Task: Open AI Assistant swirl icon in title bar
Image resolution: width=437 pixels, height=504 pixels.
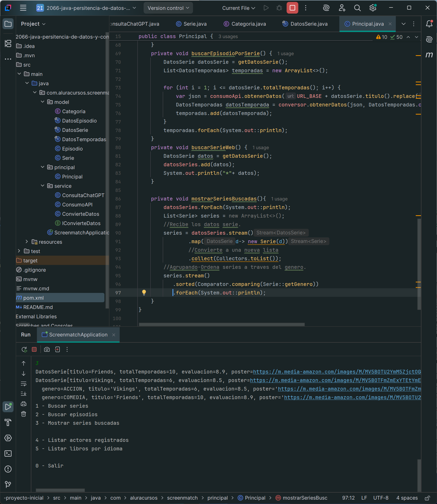Action: click(326, 8)
